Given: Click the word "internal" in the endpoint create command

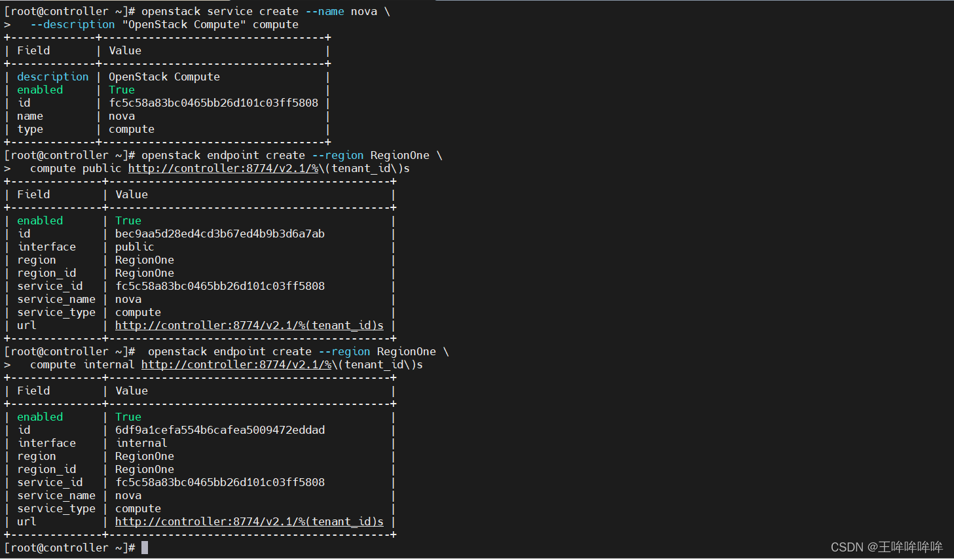Looking at the screenshot, I should tap(109, 364).
